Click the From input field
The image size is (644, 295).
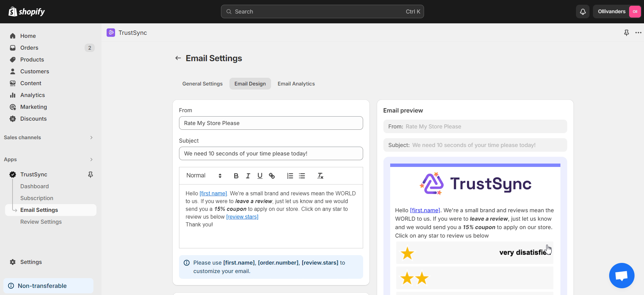(x=271, y=123)
